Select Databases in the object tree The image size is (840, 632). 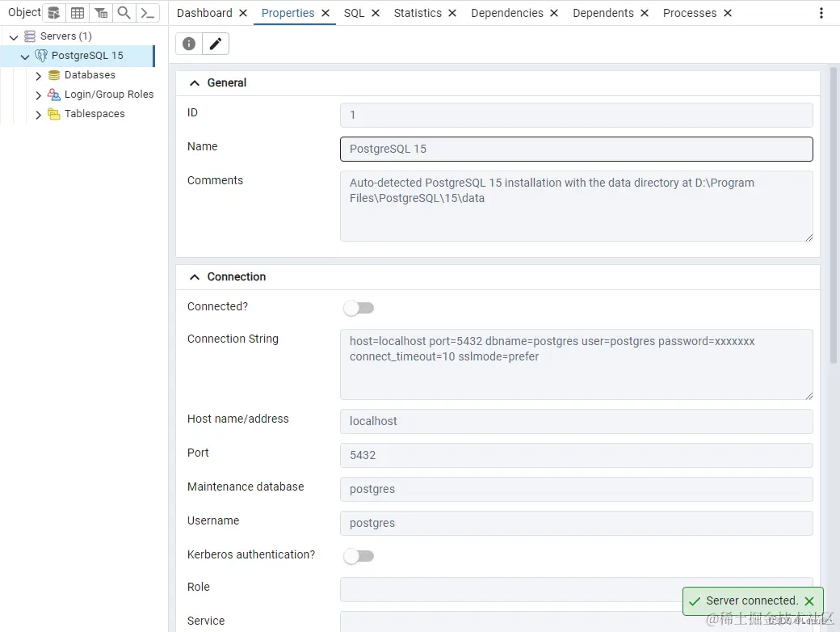(x=90, y=75)
